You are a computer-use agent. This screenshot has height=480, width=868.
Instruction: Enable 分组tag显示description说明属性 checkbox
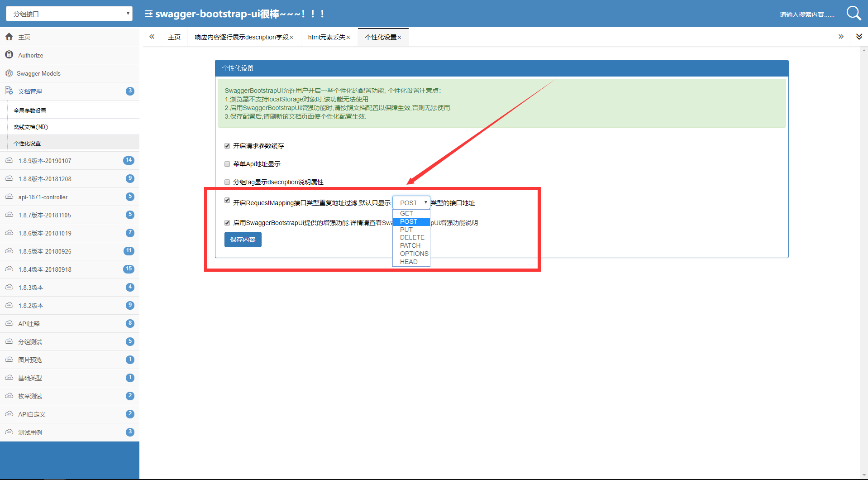[x=227, y=182]
